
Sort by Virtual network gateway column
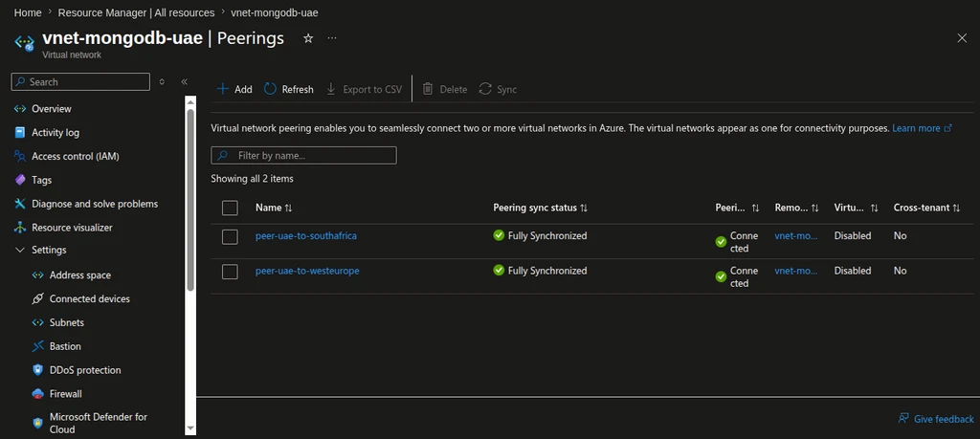click(x=857, y=208)
